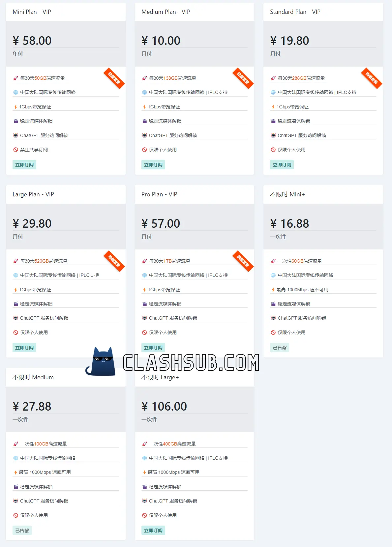Click the cat logo with sunglasses
The image size is (392, 547).
coord(101,361)
